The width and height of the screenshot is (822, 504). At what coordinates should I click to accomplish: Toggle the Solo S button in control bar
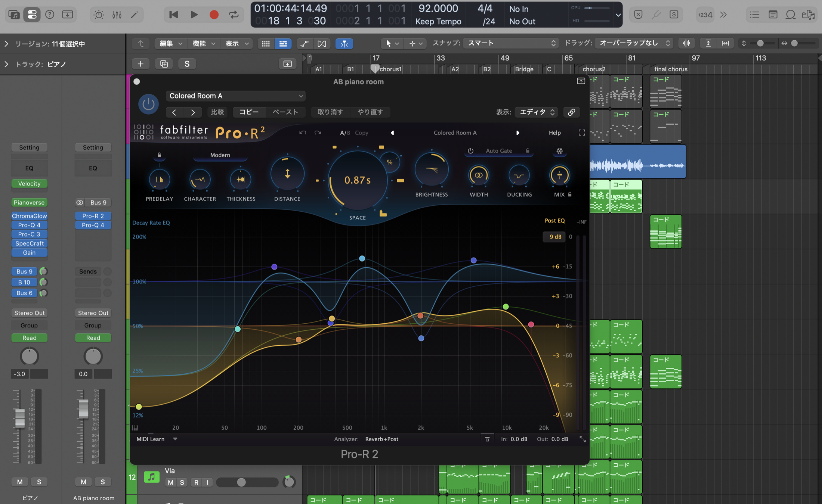[x=674, y=15]
